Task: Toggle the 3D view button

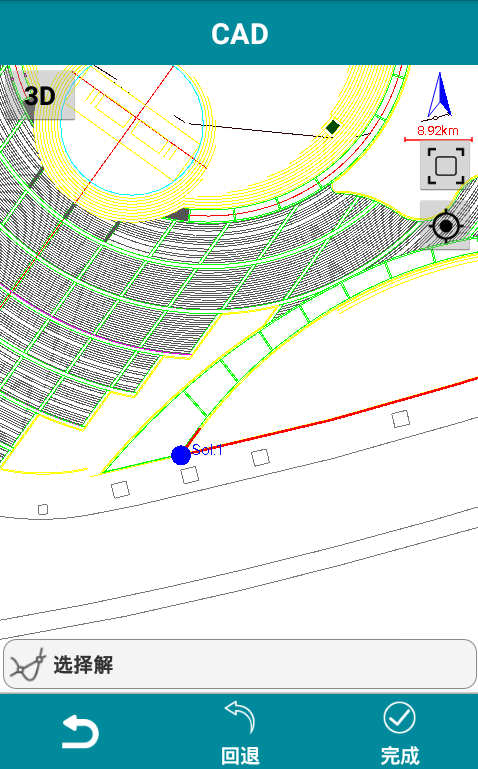Action: [x=40, y=95]
